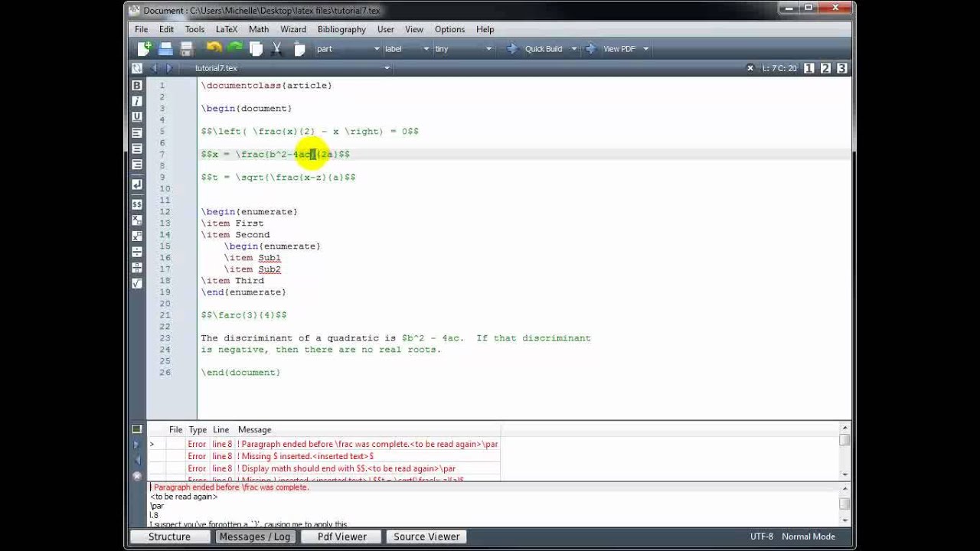Open the Tools menu
Image resolution: width=980 pixels, height=551 pixels.
[x=194, y=29]
